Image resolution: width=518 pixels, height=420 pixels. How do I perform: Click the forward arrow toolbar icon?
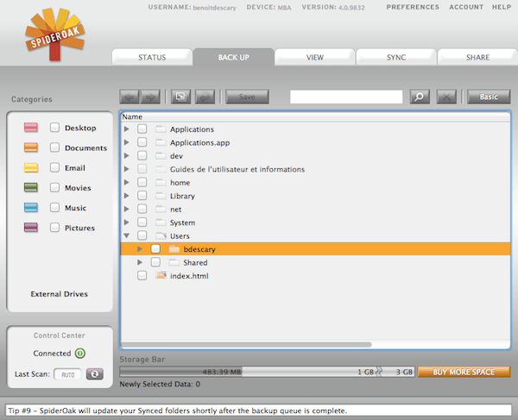[x=147, y=97]
